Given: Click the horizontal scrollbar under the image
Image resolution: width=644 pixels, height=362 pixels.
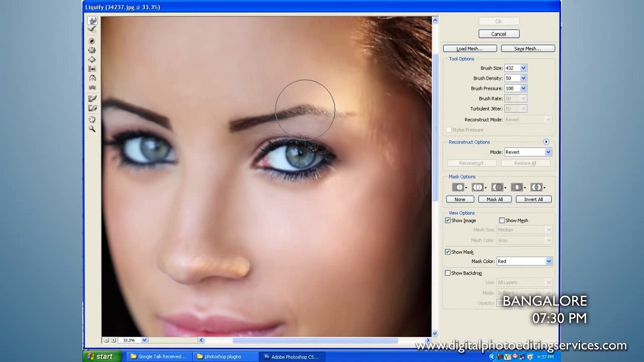Looking at the screenshot, I should coord(315,340).
